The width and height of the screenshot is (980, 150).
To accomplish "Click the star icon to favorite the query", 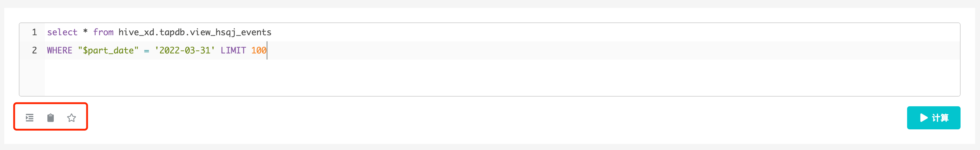I will click(x=71, y=118).
